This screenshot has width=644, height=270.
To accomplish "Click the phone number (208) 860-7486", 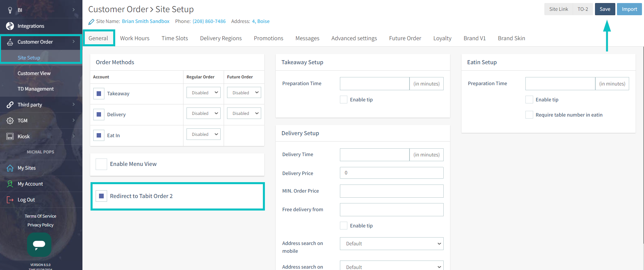I will tap(209, 21).
